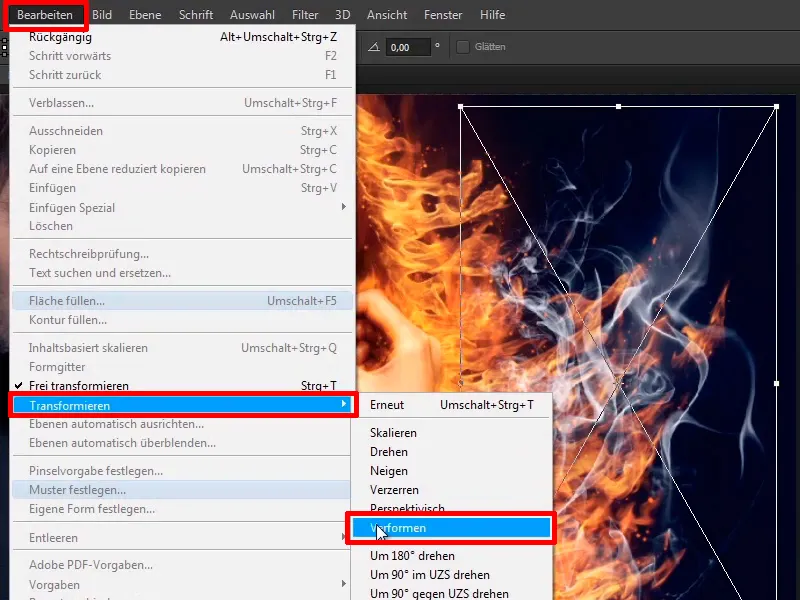The image size is (800, 600).
Task: Open the Fenster menu
Action: pos(443,15)
